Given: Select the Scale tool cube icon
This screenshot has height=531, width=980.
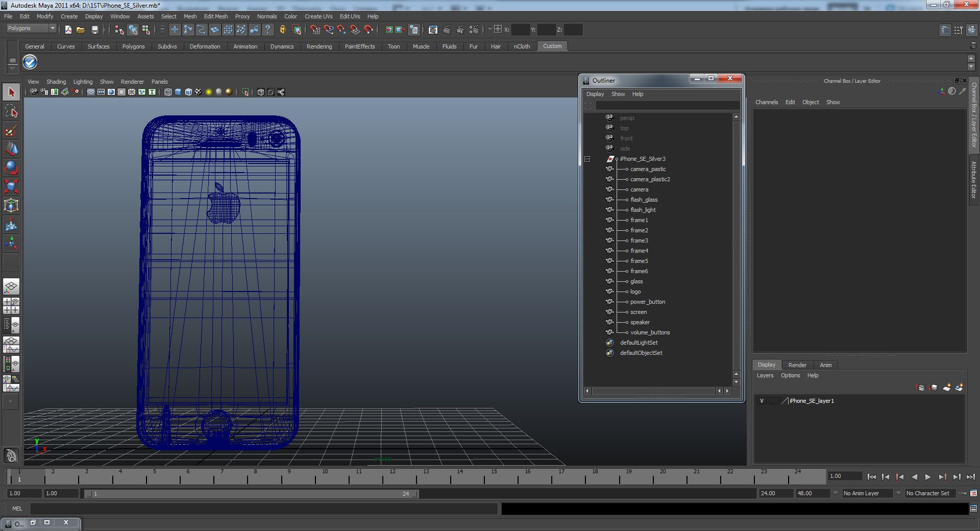Looking at the screenshot, I should coord(11,187).
